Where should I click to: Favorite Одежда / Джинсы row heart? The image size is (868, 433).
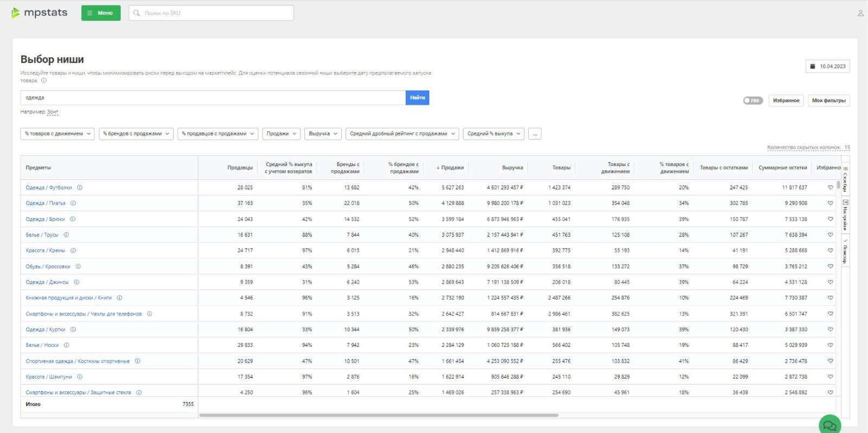(830, 282)
